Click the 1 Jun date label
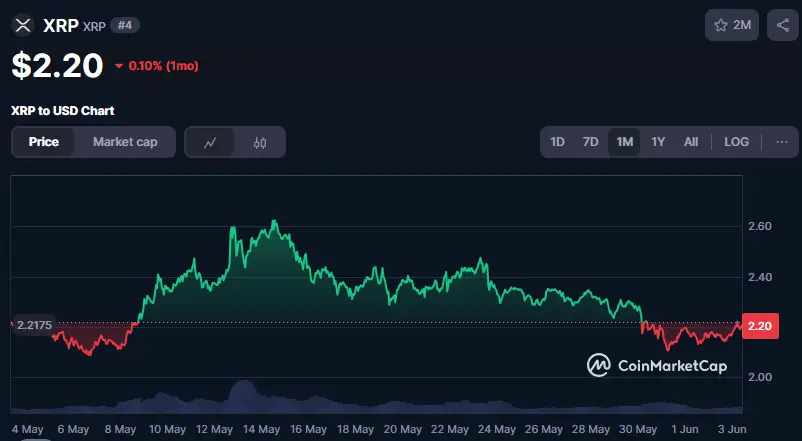The image size is (802, 441). point(684,429)
